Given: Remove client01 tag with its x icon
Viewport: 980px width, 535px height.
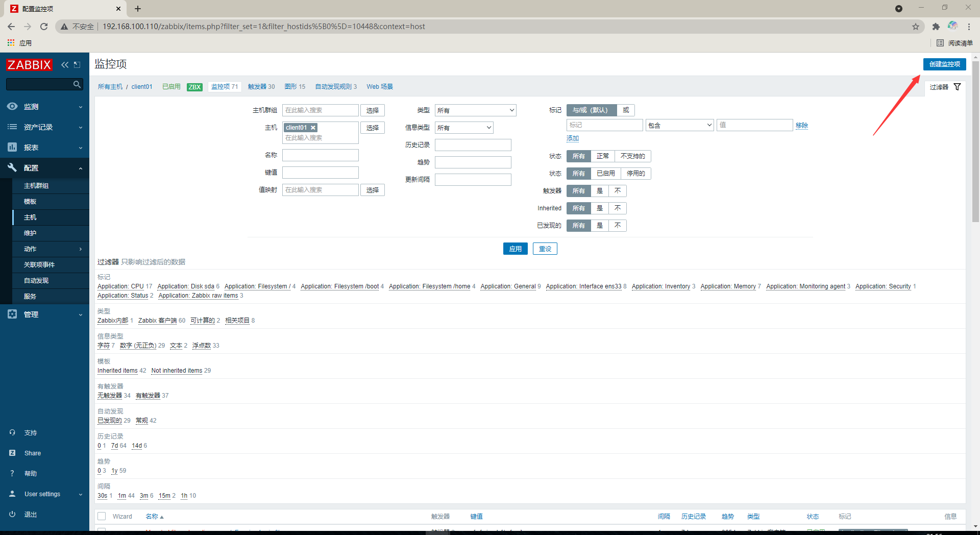Looking at the screenshot, I should 313,128.
